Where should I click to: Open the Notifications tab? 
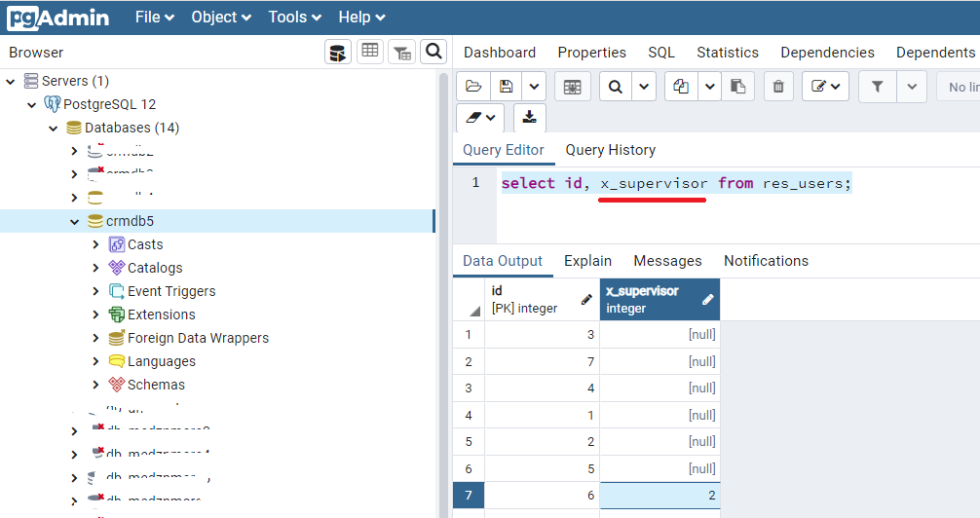(x=766, y=261)
